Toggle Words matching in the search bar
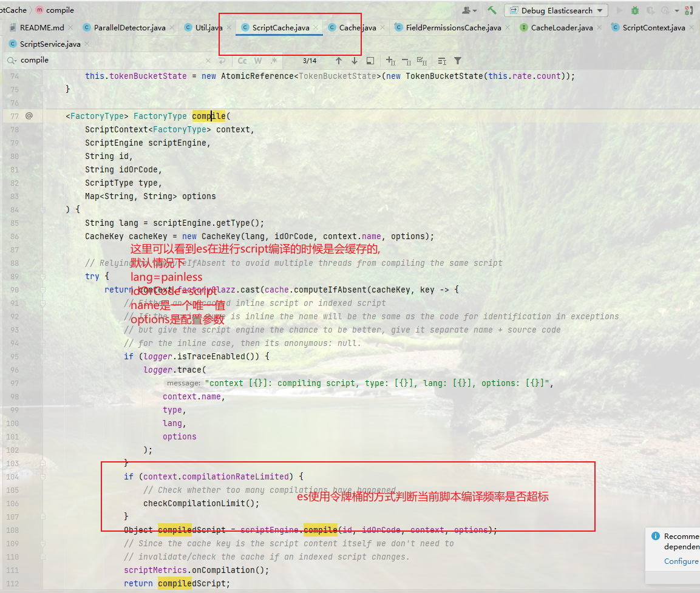The width and height of the screenshot is (700, 593). click(x=257, y=61)
